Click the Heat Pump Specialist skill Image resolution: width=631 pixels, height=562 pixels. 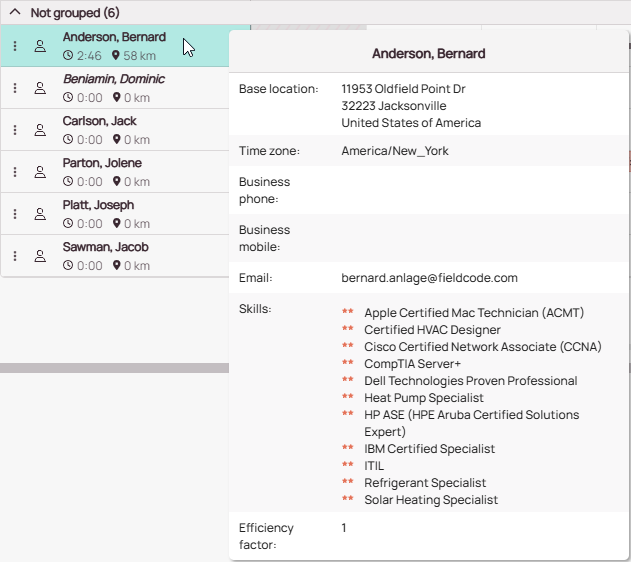point(424,397)
